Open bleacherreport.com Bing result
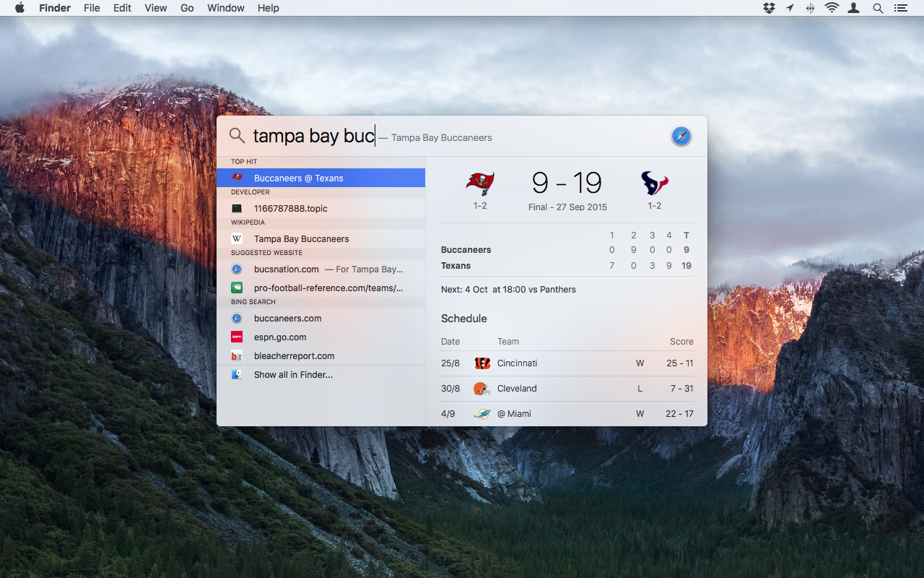This screenshot has width=924, height=578. pyautogui.click(x=321, y=355)
